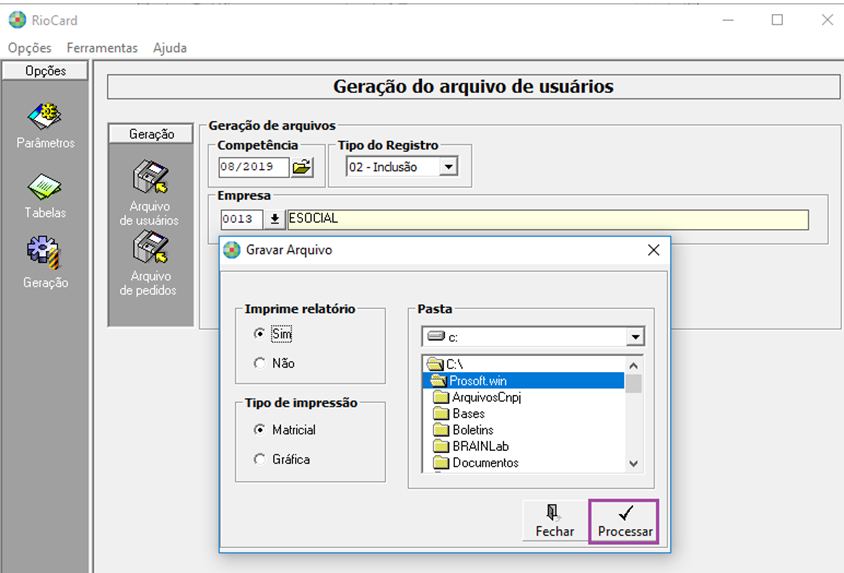Image resolution: width=844 pixels, height=573 pixels.
Task: Click the RioCard app logo icon
Action: (x=17, y=20)
